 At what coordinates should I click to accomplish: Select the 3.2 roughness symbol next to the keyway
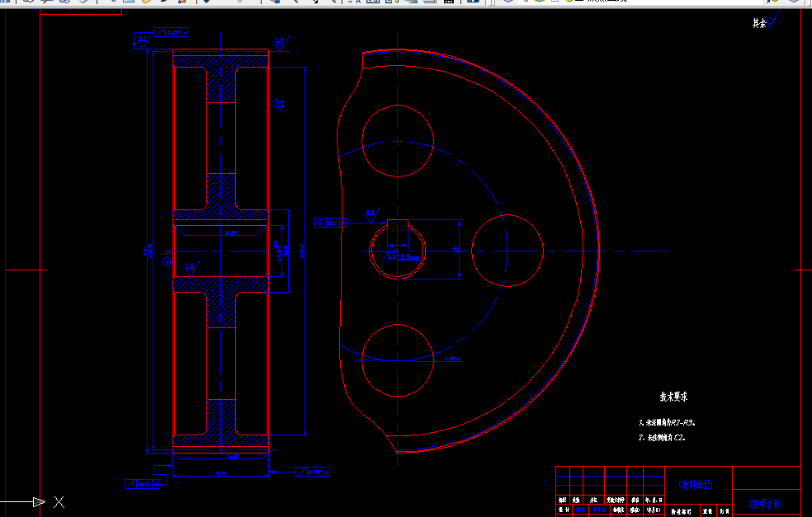pyautogui.click(x=371, y=214)
